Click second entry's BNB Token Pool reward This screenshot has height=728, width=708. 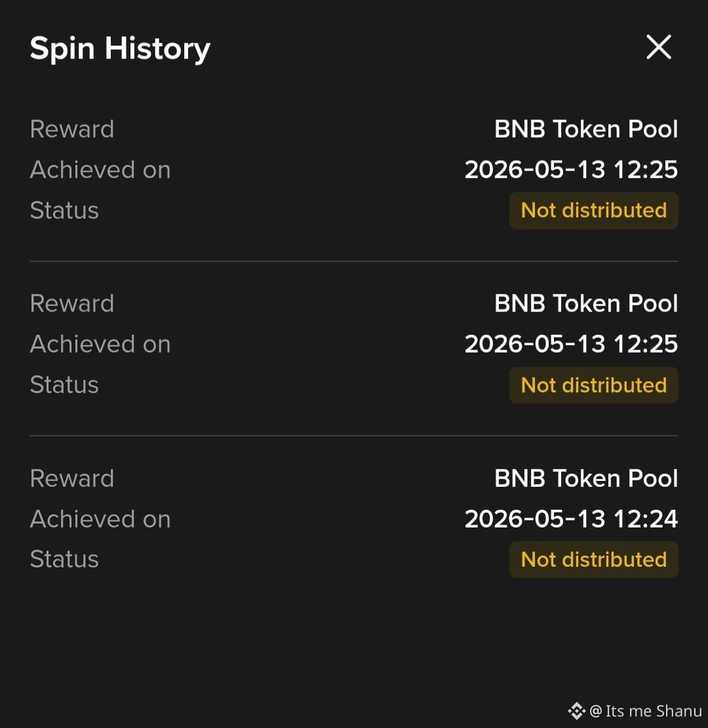coord(586,303)
